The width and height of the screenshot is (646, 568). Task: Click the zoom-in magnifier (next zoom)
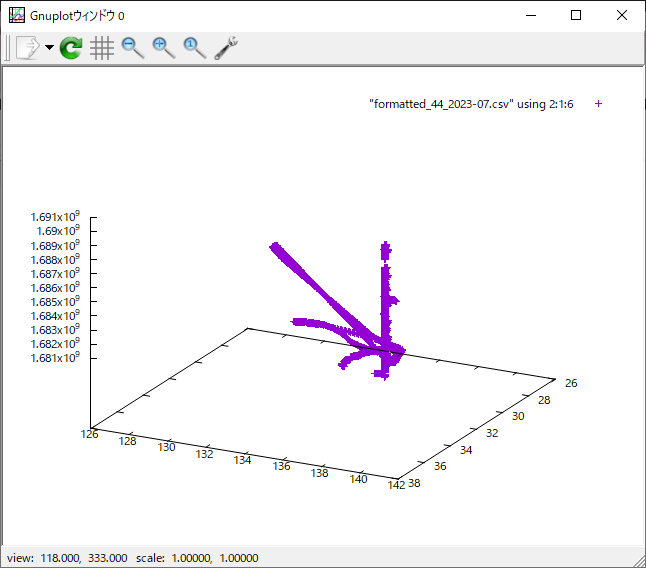(x=163, y=48)
